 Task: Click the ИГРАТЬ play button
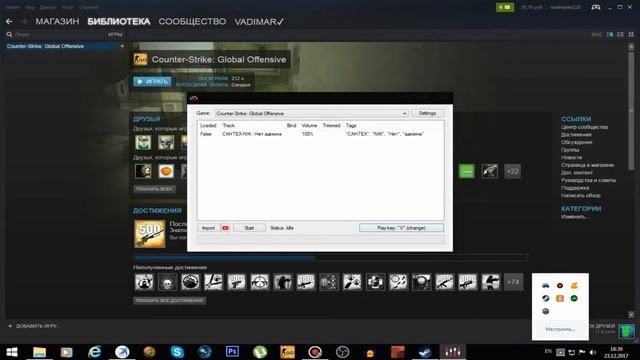[152, 82]
